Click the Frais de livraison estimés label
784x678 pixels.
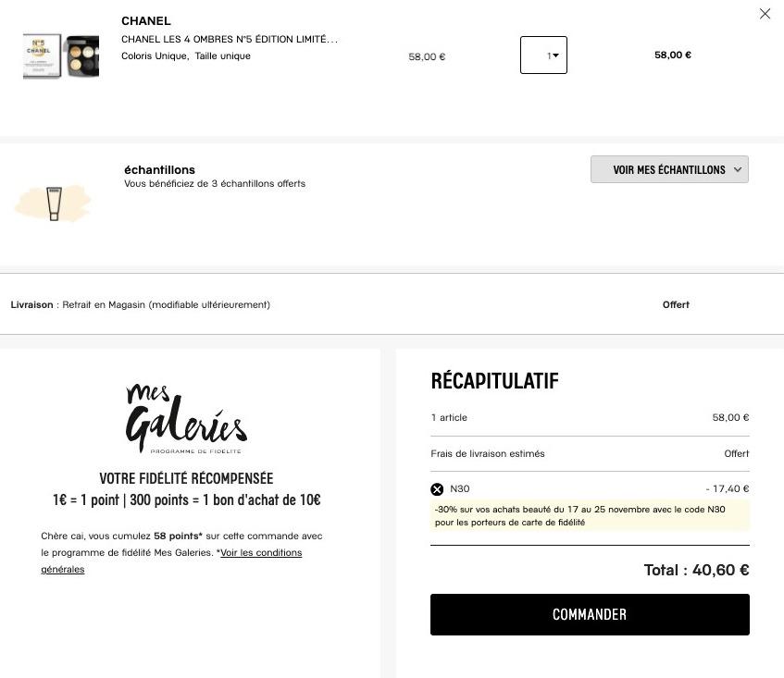click(488, 453)
